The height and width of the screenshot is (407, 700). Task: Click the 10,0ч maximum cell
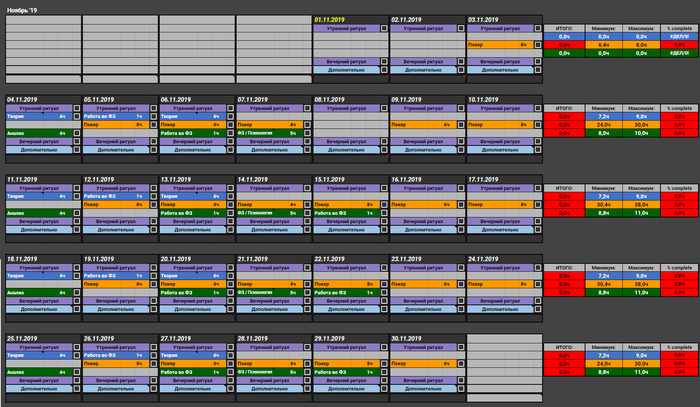pyautogui.click(x=641, y=133)
